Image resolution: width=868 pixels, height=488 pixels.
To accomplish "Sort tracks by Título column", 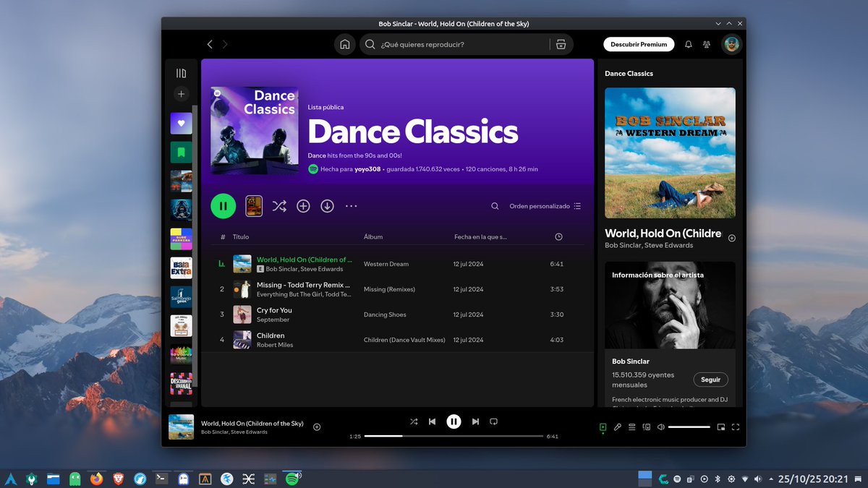I will (x=241, y=236).
